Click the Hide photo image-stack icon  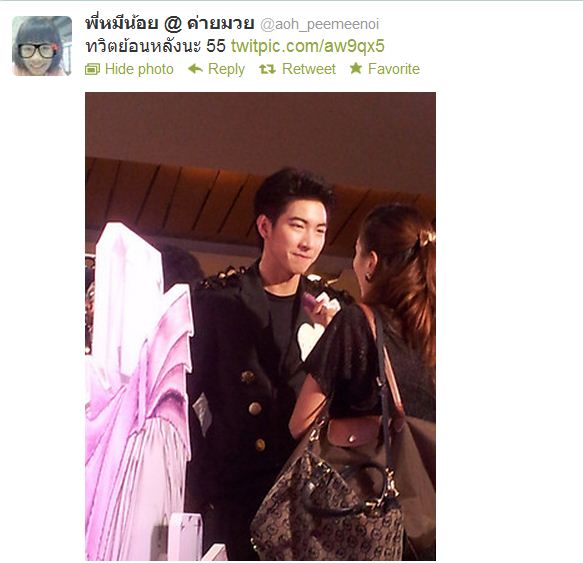tap(93, 69)
